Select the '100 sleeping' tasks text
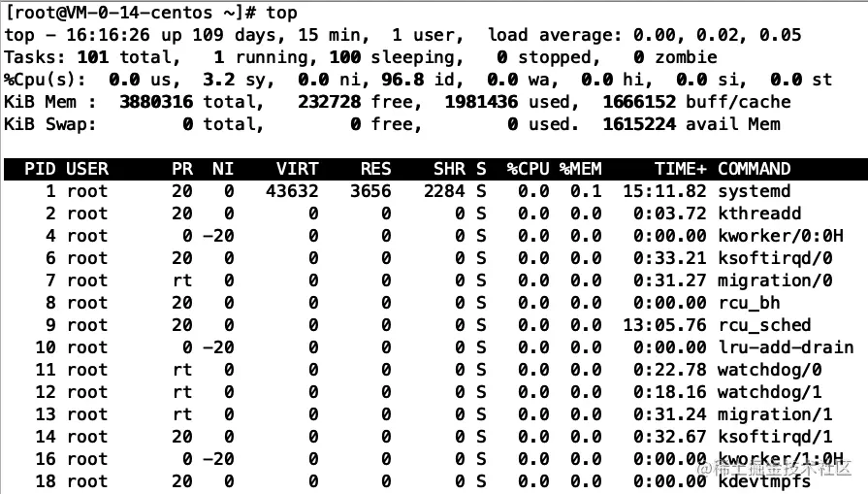The image size is (868, 494). tap(396, 57)
